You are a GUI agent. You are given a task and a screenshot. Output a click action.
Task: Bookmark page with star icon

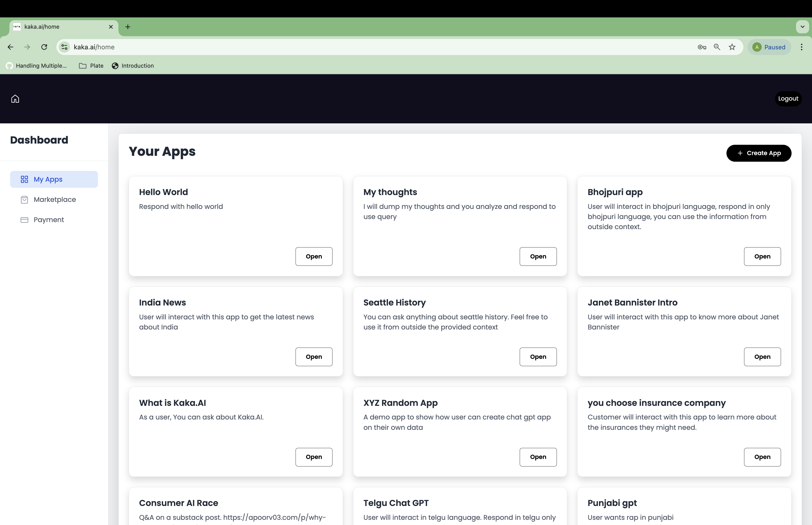tap(732, 47)
